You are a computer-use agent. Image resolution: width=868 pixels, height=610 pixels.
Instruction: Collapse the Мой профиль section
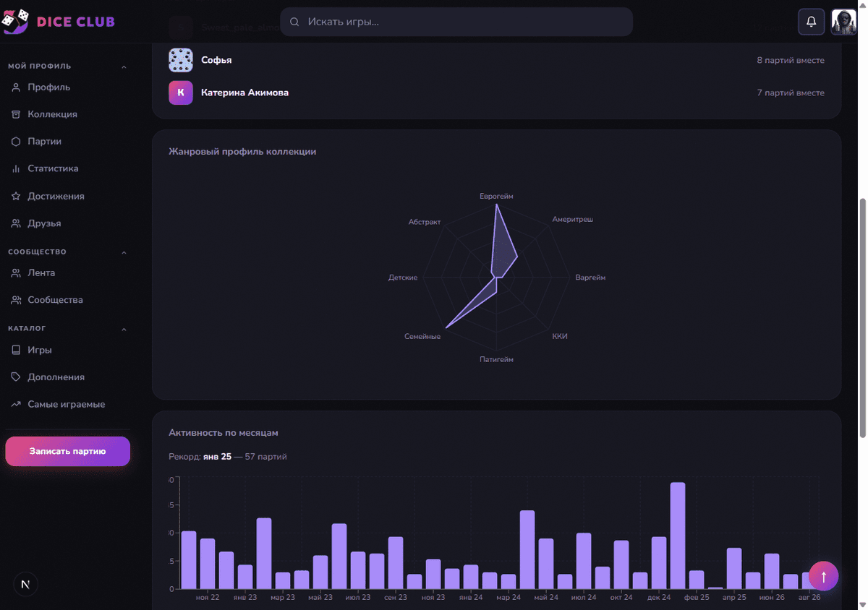click(x=124, y=66)
